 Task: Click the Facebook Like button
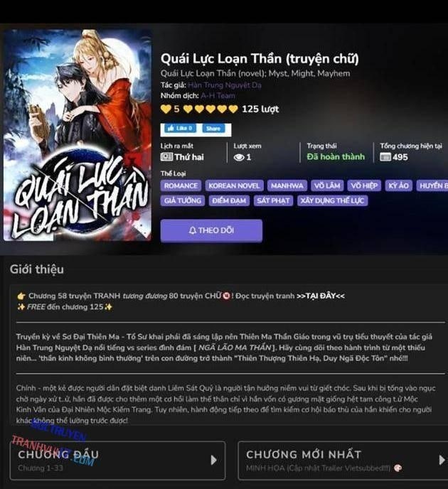pyautogui.click(x=180, y=128)
